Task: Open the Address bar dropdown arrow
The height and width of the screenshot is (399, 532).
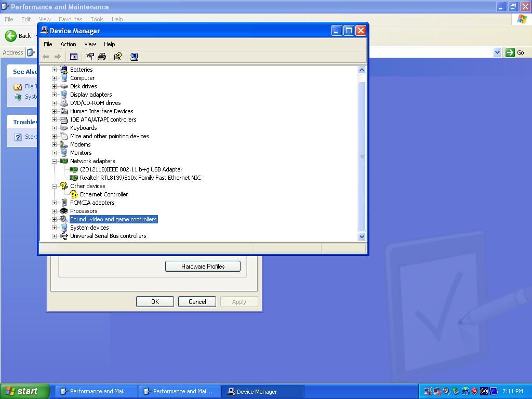Action: (x=497, y=52)
